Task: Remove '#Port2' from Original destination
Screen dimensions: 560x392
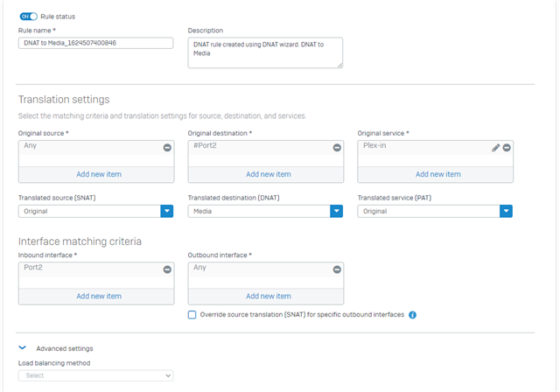Action: click(x=337, y=148)
